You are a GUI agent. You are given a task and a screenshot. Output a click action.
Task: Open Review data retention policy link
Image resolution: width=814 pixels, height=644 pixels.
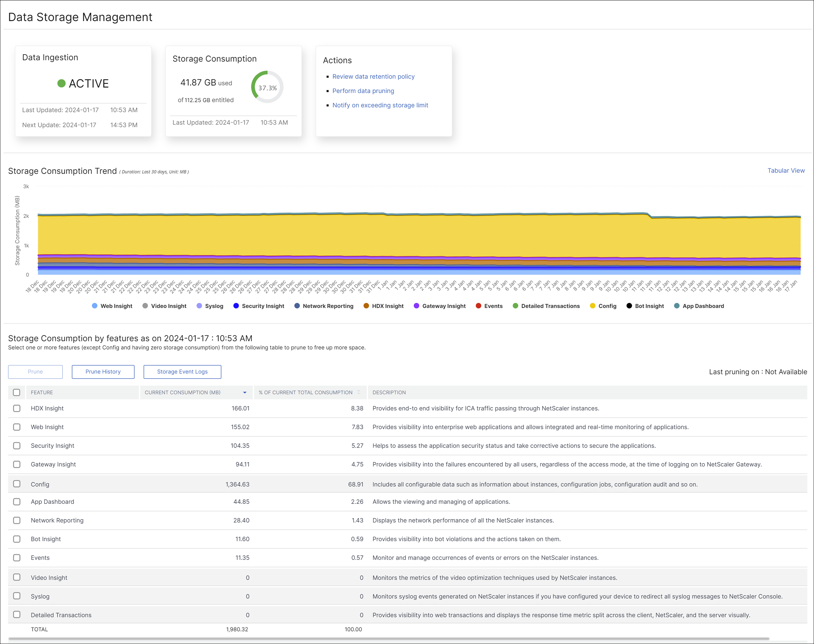(x=373, y=76)
